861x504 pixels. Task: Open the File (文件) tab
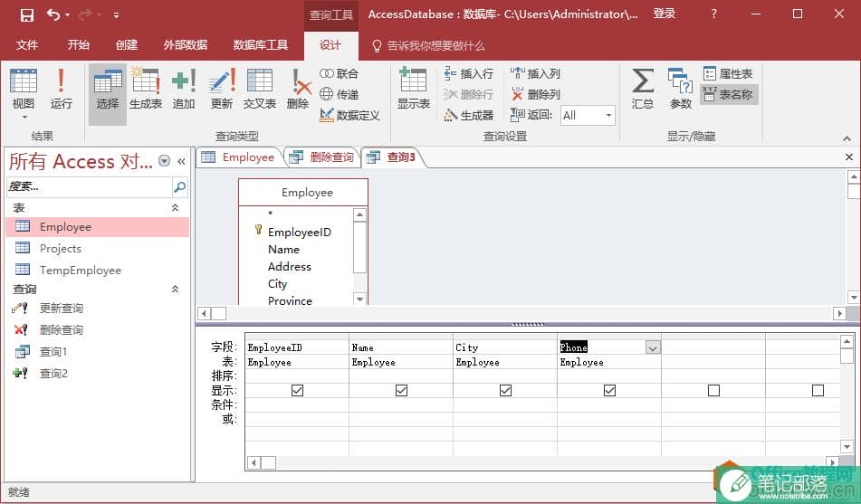[x=27, y=45]
